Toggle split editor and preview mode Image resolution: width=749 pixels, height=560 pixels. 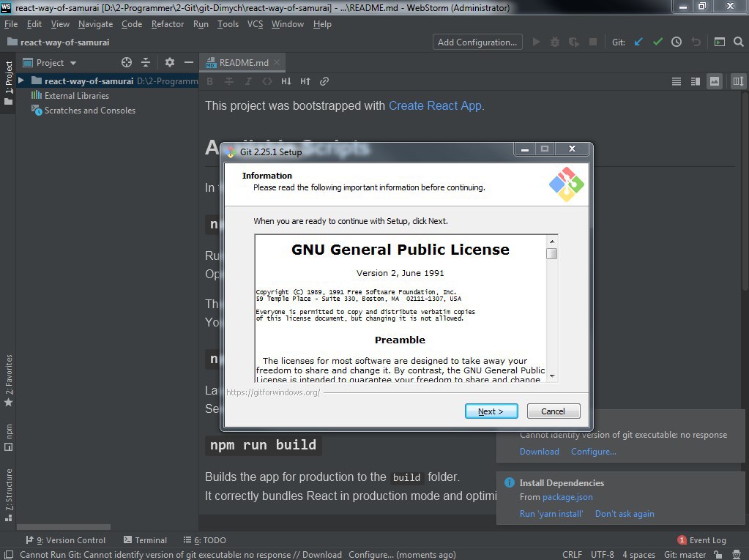click(696, 81)
